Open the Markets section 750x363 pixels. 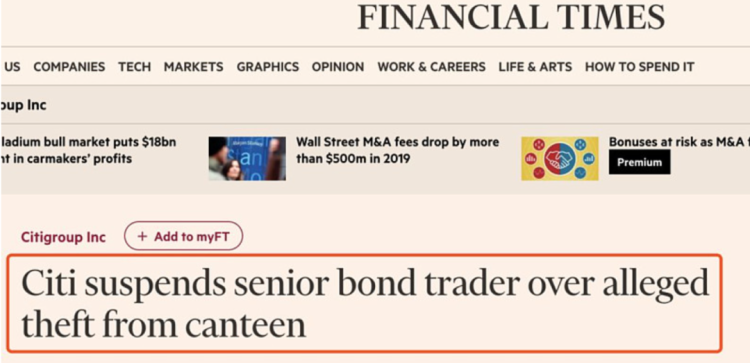click(194, 66)
